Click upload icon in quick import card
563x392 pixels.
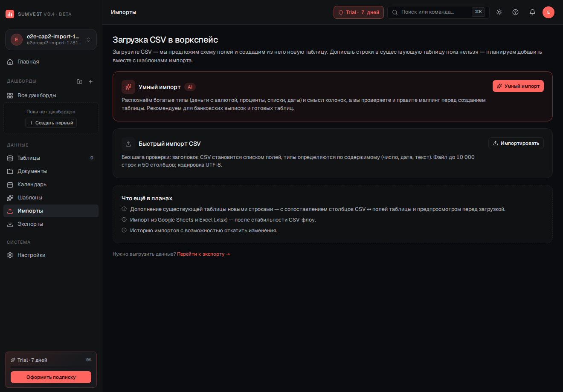coord(128,144)
